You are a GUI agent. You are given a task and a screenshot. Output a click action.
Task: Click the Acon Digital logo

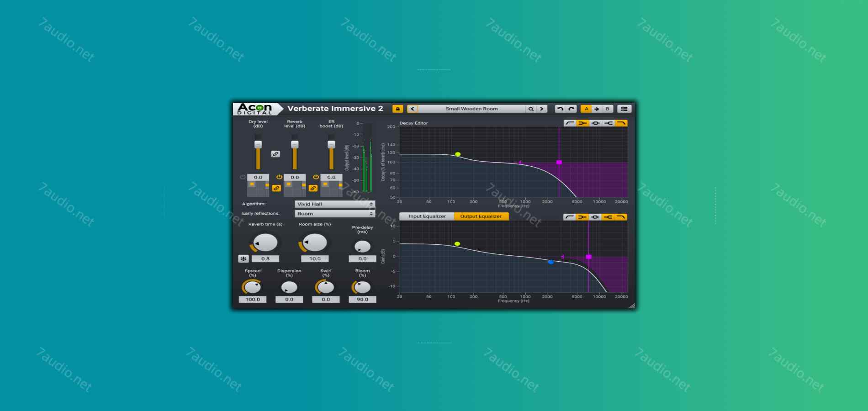(x=257, y=109)
